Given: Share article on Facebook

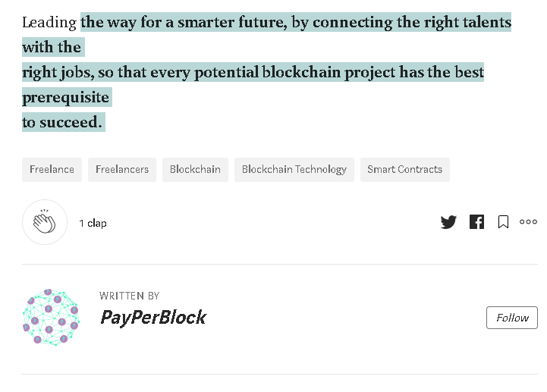Looking at the screenshot, I should (476, 222).
